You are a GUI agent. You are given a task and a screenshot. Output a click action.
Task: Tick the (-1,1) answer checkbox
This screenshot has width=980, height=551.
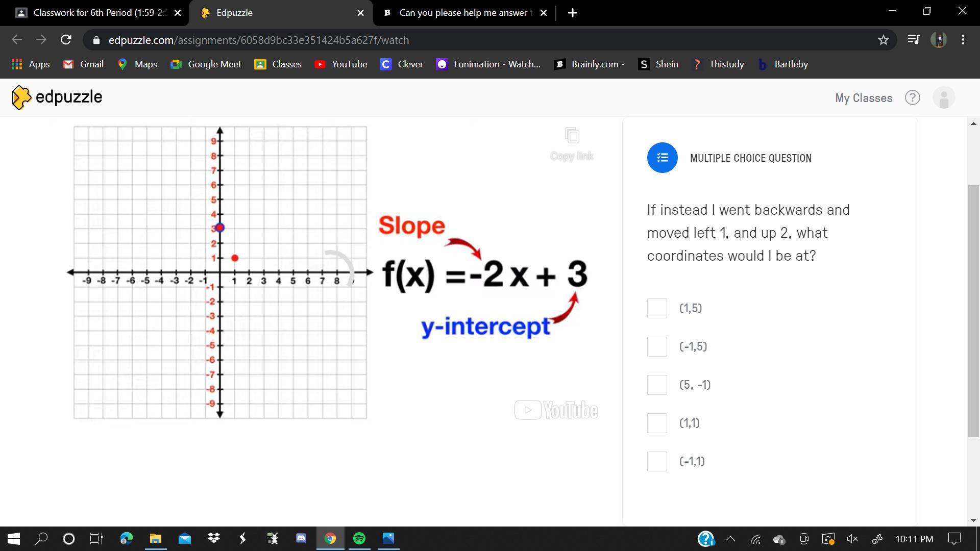657,461
